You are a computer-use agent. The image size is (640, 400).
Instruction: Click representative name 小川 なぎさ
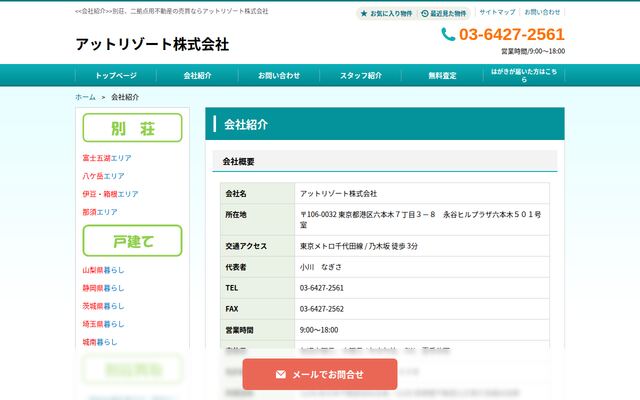point(321,267)
